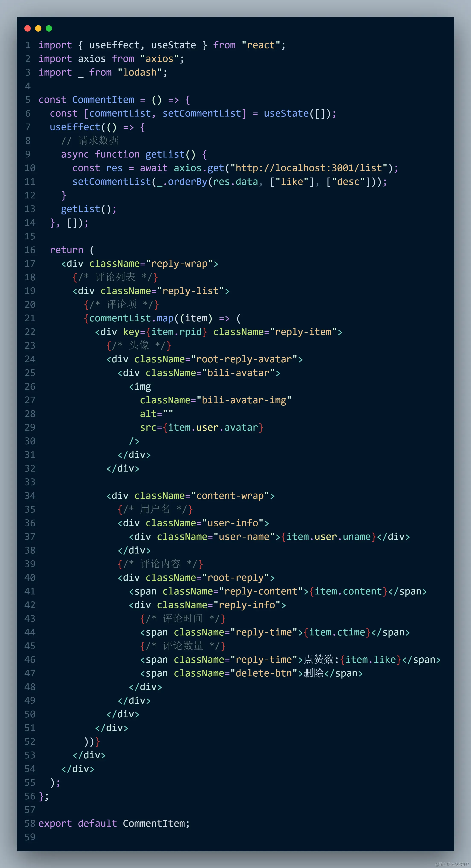
Task: Click the green maximize dot
Action: (x=49, y=28)
